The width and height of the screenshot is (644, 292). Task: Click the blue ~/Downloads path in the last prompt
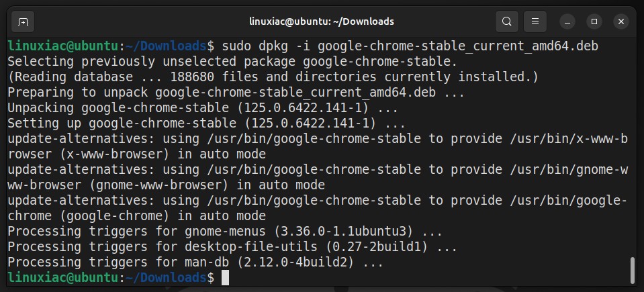(167, 278)
